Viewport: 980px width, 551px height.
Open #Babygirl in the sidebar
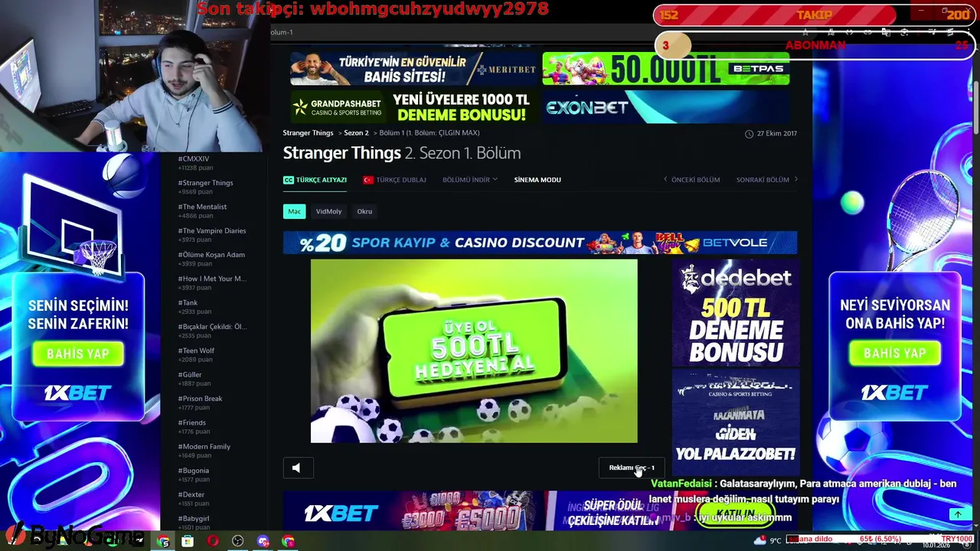click(194, 518)
